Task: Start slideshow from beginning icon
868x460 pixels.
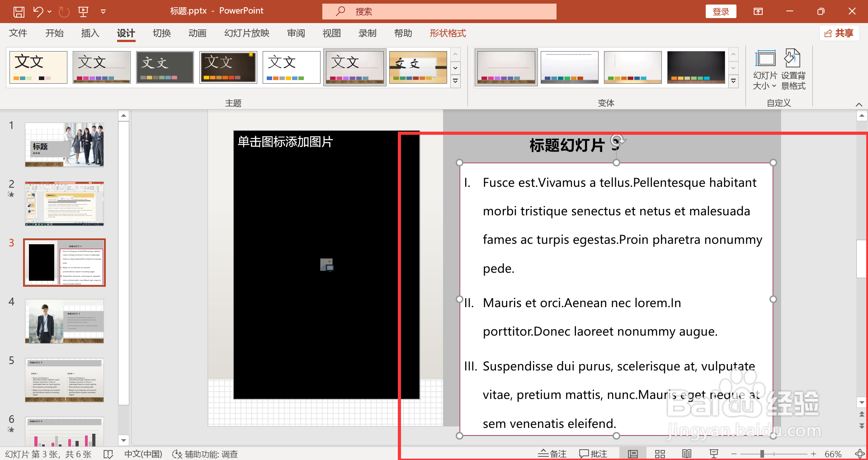Action: tap(84, 12)
